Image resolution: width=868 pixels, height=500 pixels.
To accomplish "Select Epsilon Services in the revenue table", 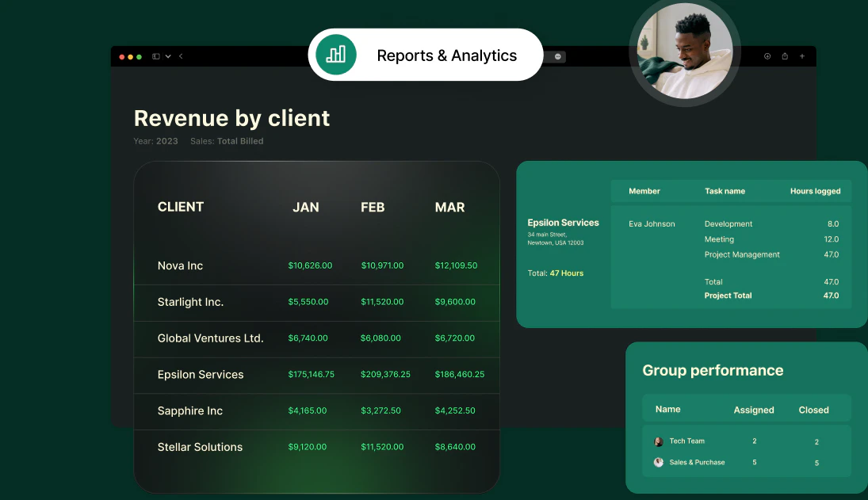I will pos(201,375).
